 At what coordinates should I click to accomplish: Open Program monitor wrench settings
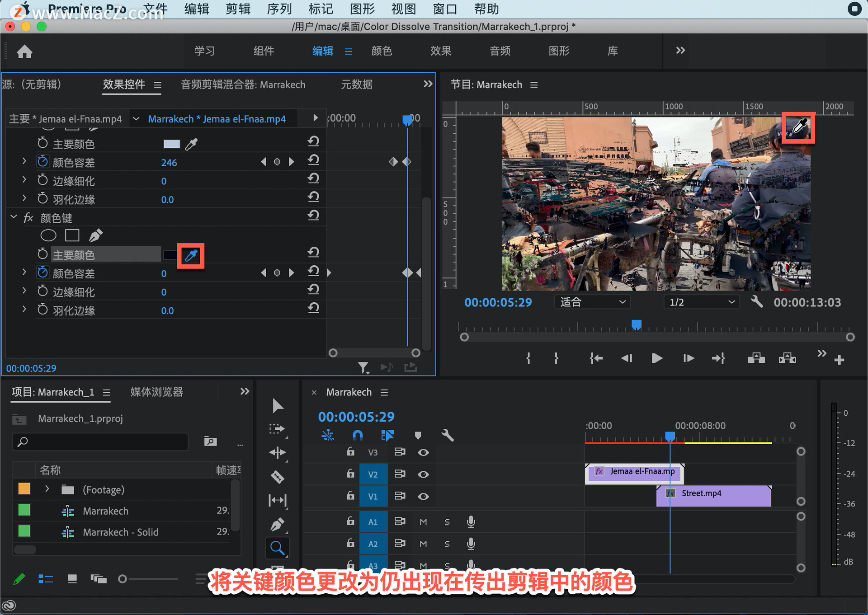[x=757, y=302]
